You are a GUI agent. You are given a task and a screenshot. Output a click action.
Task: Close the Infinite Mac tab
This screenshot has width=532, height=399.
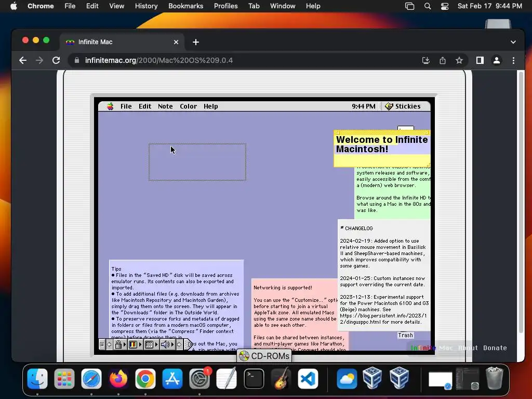(x=176, y=42)
